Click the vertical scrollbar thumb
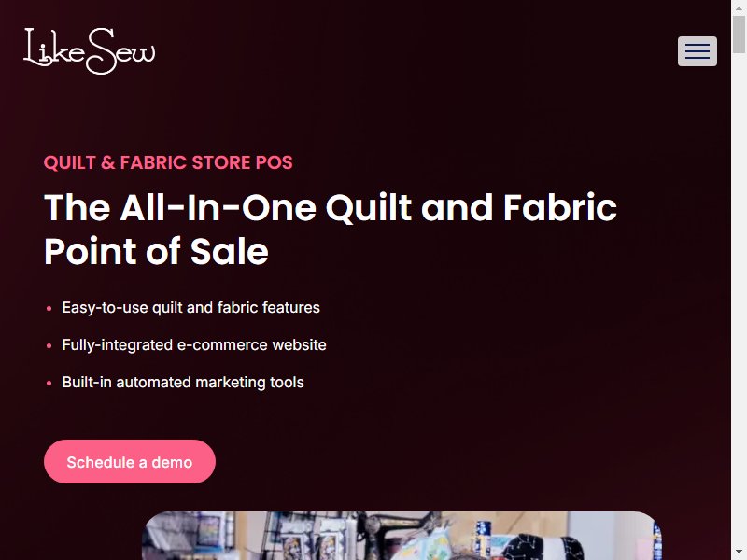747x560 pixels. pyautogui.click(x=739, y=35)
